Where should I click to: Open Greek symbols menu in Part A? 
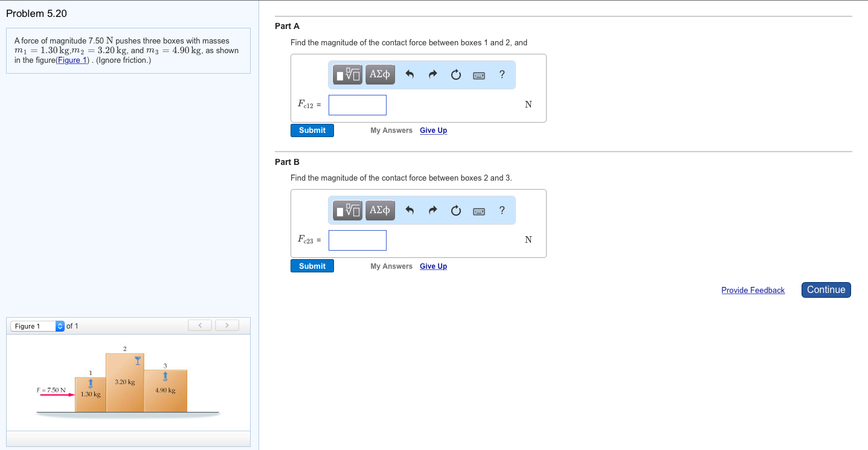click(380, 75)
